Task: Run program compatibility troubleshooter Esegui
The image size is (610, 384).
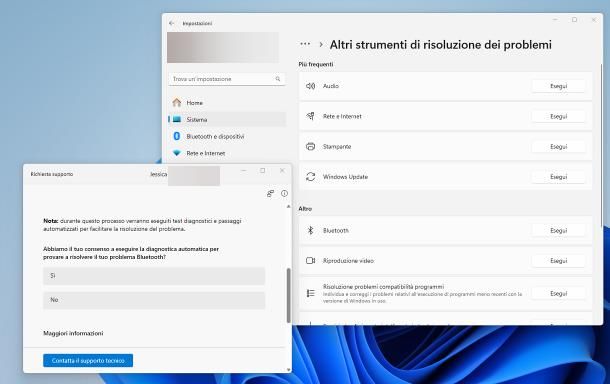Action: [x=559, y=294]
